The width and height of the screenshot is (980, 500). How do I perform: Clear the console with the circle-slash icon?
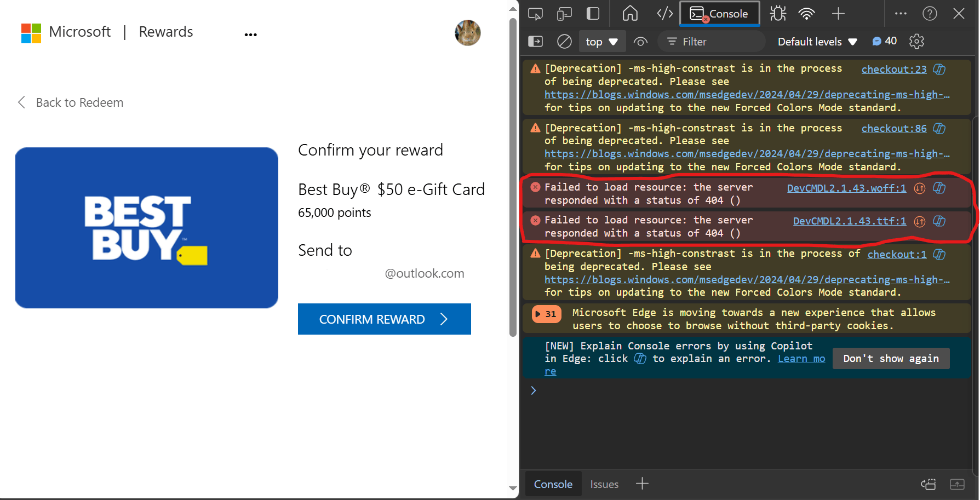564,42
